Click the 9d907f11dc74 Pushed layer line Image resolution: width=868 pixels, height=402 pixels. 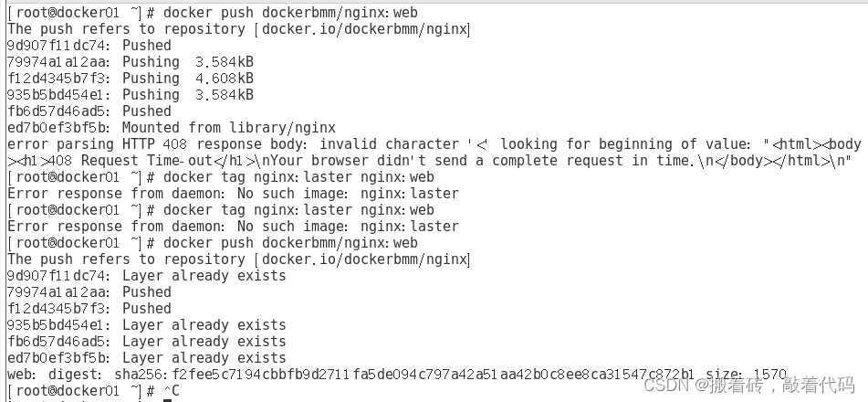tap(89, 46)
